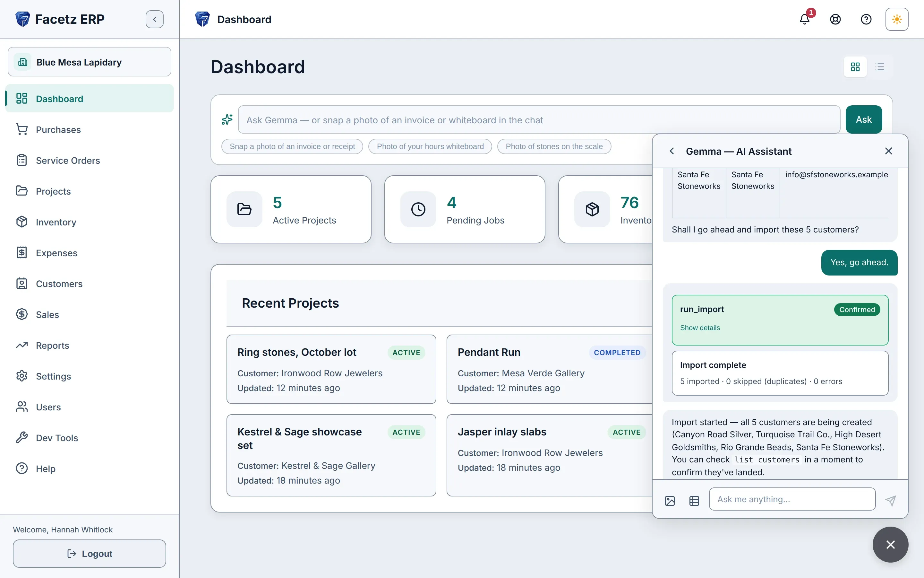Image resolution: width=924 pixels, height=578 pixels.
Task: Open the Ring stones, October lot project
Action: (331, 369)
